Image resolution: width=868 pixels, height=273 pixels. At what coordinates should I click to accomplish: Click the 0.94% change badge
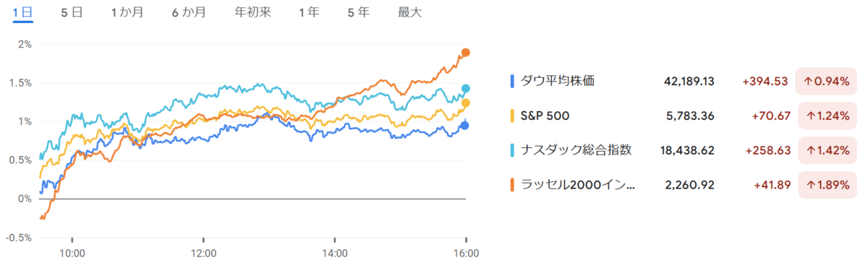coord(826,81)
